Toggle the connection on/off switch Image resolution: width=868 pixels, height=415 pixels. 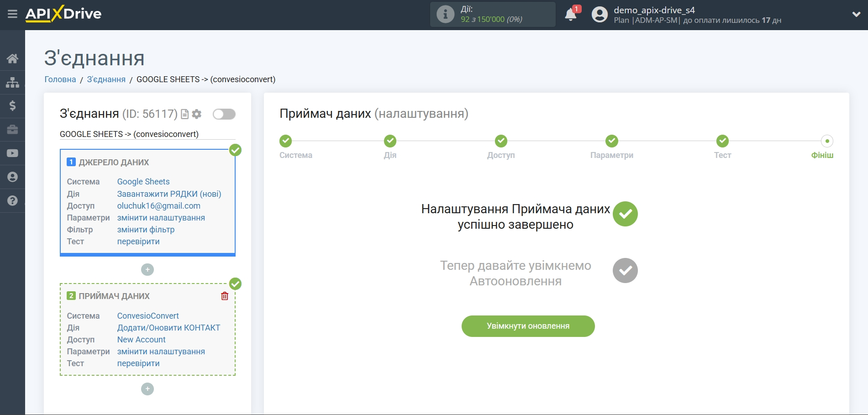[224, 114]
